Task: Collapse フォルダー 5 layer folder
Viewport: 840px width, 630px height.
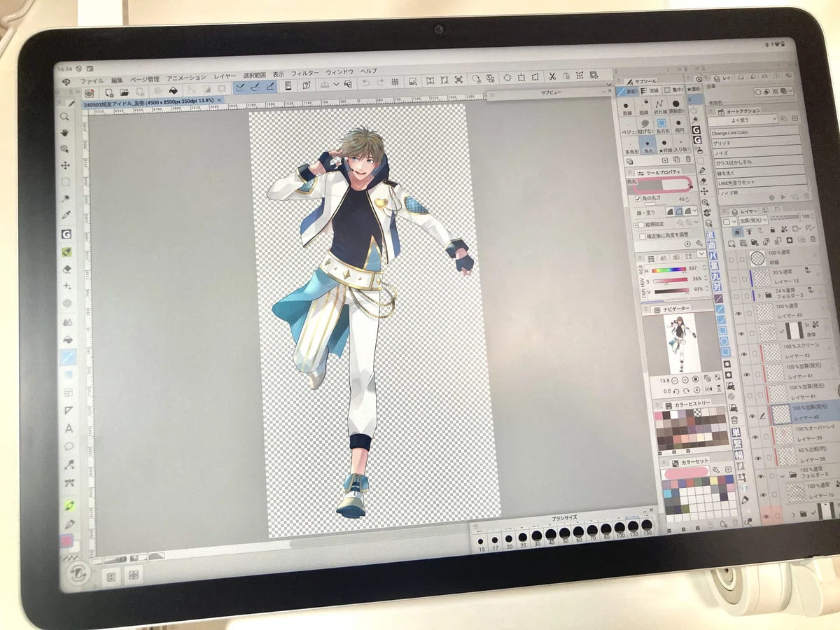Action: 783,475
